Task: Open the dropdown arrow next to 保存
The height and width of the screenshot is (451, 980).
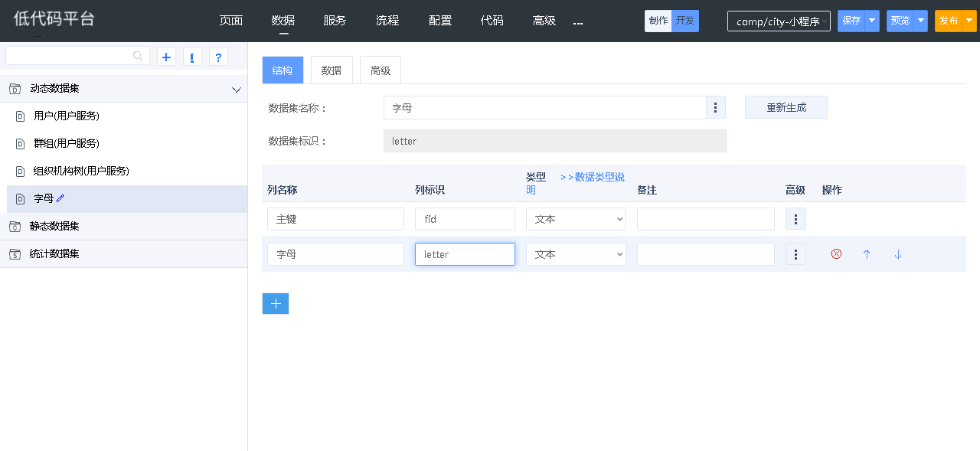Action: coord(872,21)
